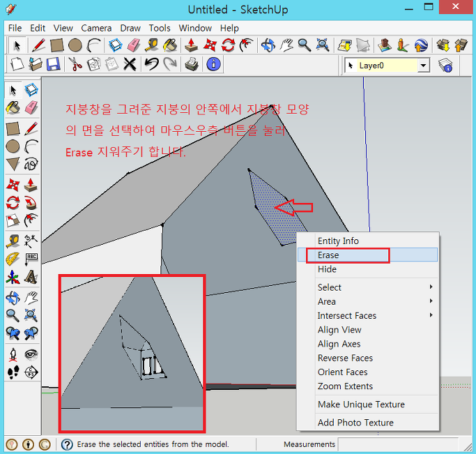The height and width of the screenshot is (454, 476).
Task: Click Hide in the context menu
Action: [x=367, y=269]
